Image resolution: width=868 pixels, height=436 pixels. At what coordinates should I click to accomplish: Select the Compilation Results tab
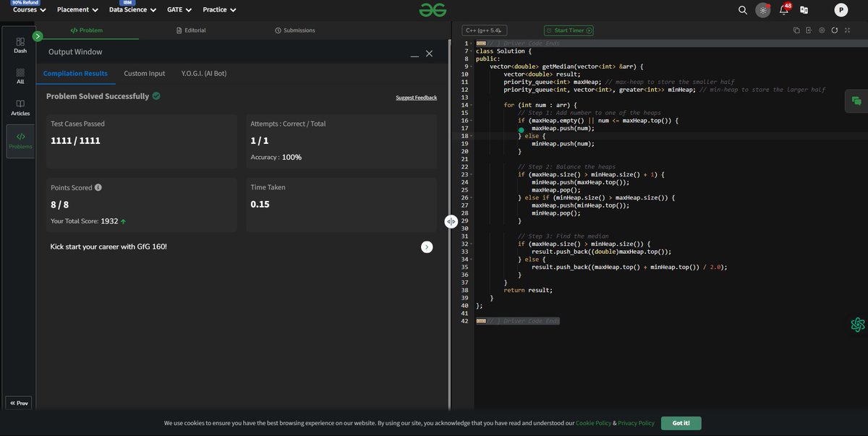pyautogui.click(x=75, y=74)
